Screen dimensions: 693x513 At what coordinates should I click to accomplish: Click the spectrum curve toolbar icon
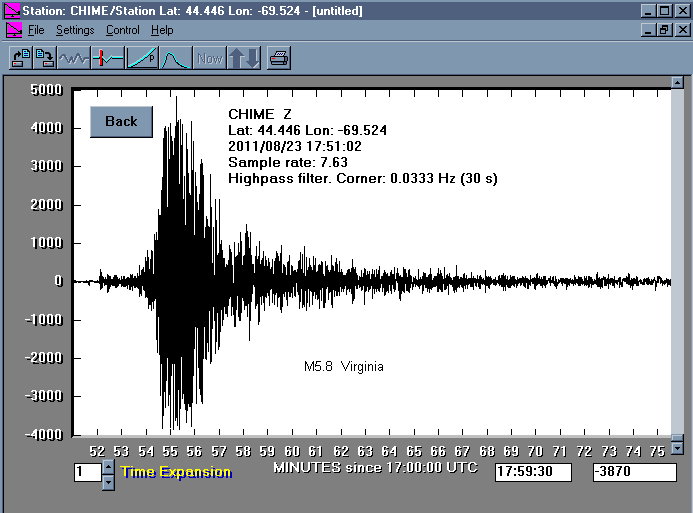click(x=176, y=58)
